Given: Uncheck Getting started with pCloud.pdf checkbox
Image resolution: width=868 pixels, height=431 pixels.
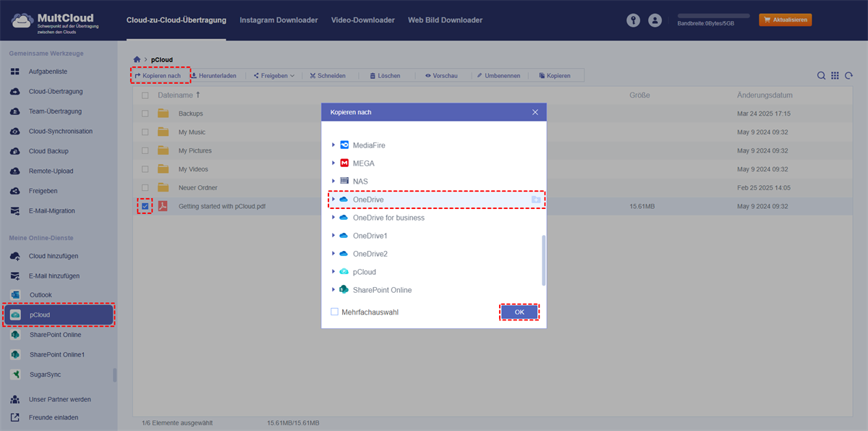Looking at the screenshot, I should point(145,207).
